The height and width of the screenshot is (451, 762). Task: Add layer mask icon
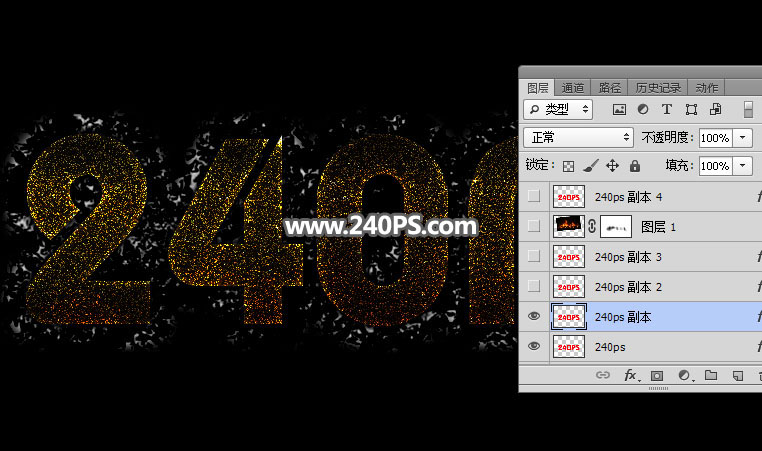[657, 376]
